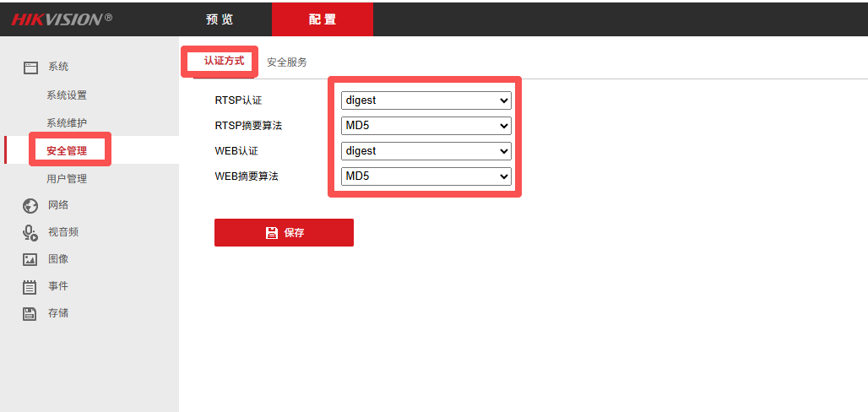The image size is (868, 412).
Task: Click the Storage floppy disk icon
Action: [x=30, y=314]
